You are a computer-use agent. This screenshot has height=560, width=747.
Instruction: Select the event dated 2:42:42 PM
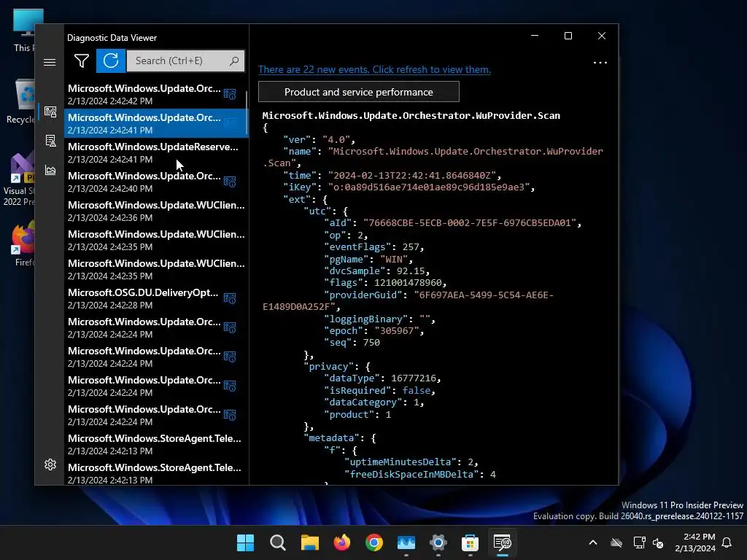(155, 94)
